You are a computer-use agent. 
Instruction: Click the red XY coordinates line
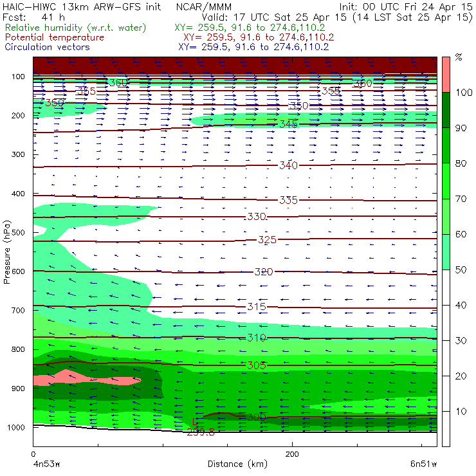(x=259, y=37)
